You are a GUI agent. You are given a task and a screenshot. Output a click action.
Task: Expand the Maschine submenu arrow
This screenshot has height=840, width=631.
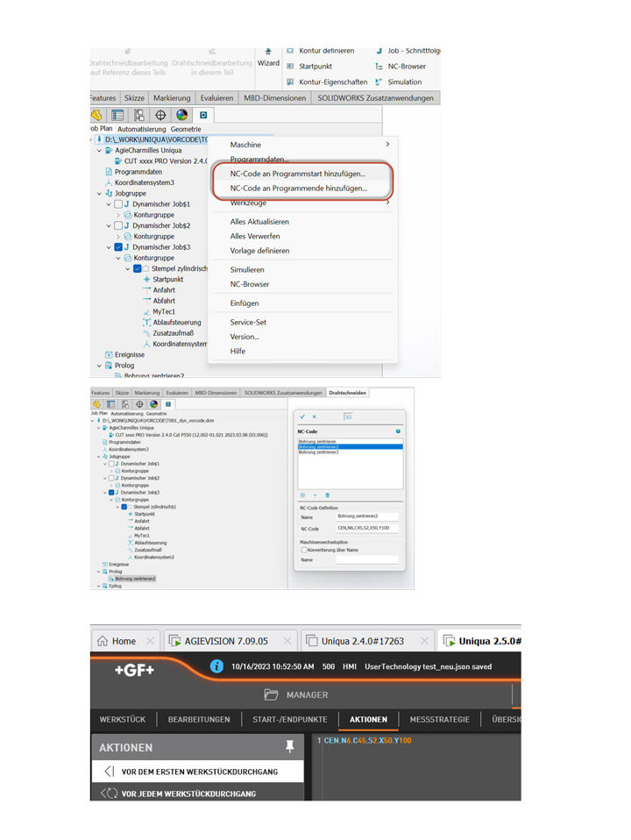(387, 145)
